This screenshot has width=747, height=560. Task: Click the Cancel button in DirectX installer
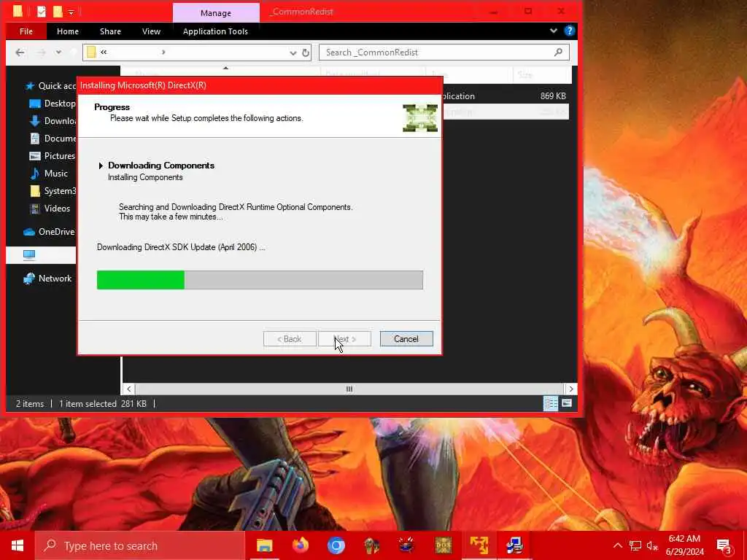tap(406, 338)
